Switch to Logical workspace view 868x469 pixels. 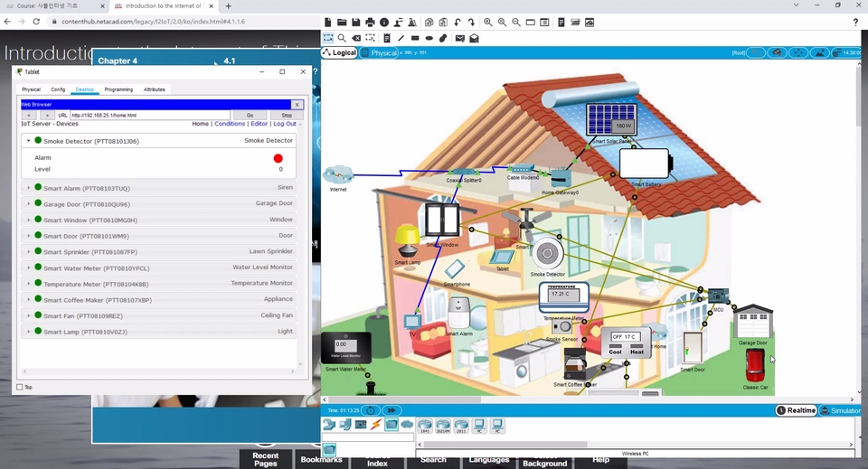(x=340, y=52)
